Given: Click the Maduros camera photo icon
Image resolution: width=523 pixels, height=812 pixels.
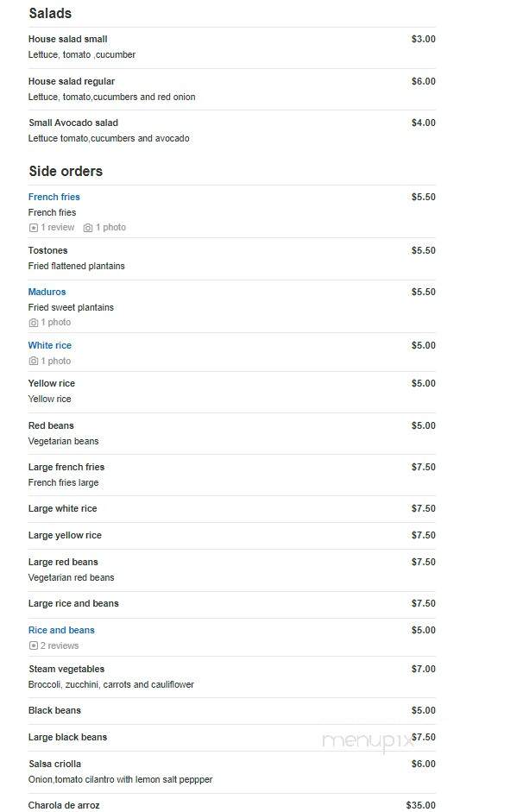Looking at the screenshot, I should pos(34,323).
